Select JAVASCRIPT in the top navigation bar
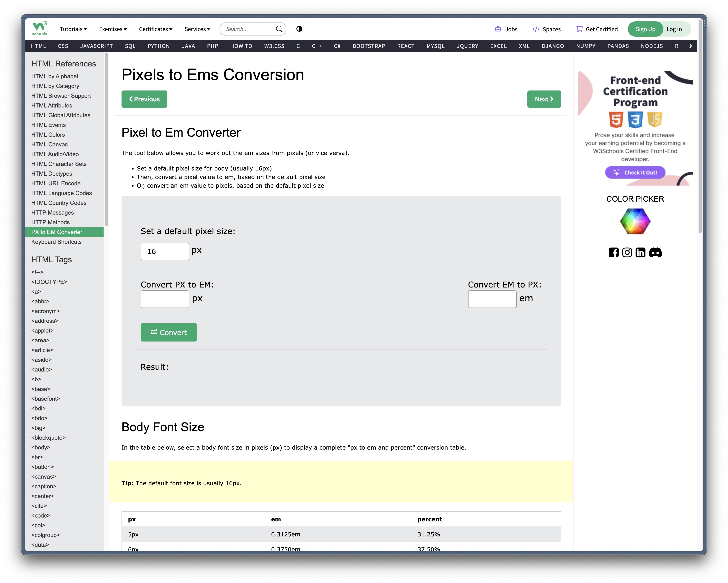The height and width of the screenshot is (583, 728). click(x=96, y=46)
